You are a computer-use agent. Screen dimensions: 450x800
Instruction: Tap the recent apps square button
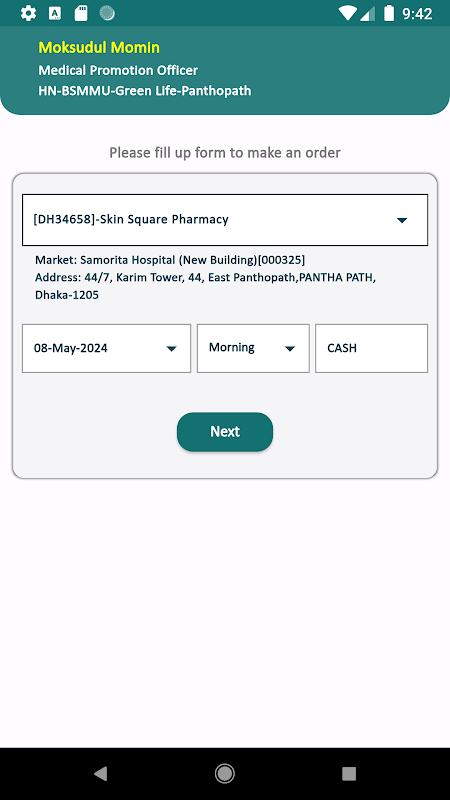[349, 773]
